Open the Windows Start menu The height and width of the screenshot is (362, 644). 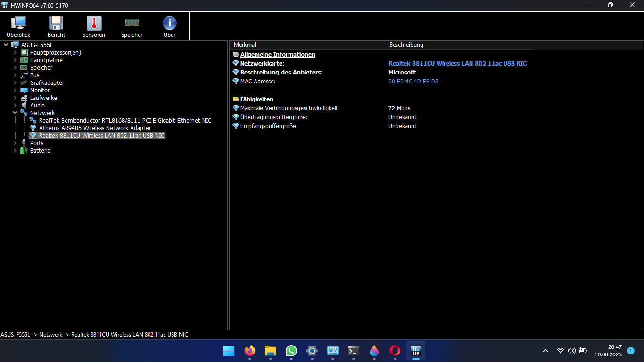tap(229, 351)
